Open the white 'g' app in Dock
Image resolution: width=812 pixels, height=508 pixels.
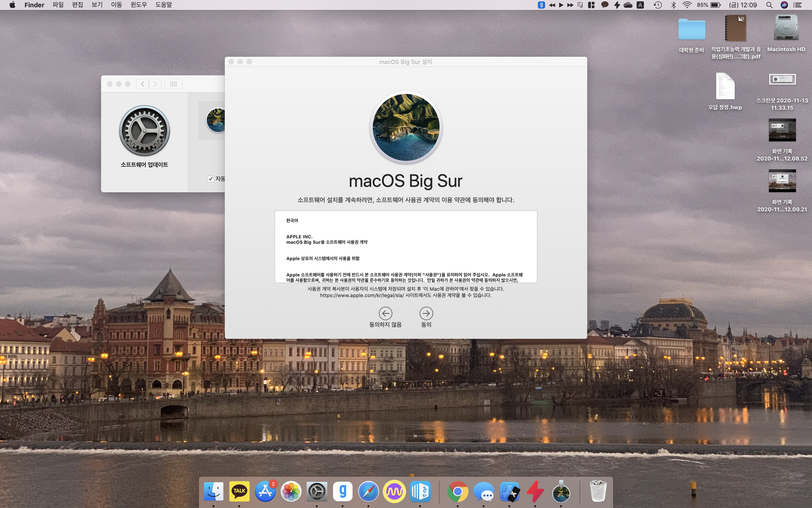coord(343,491)
